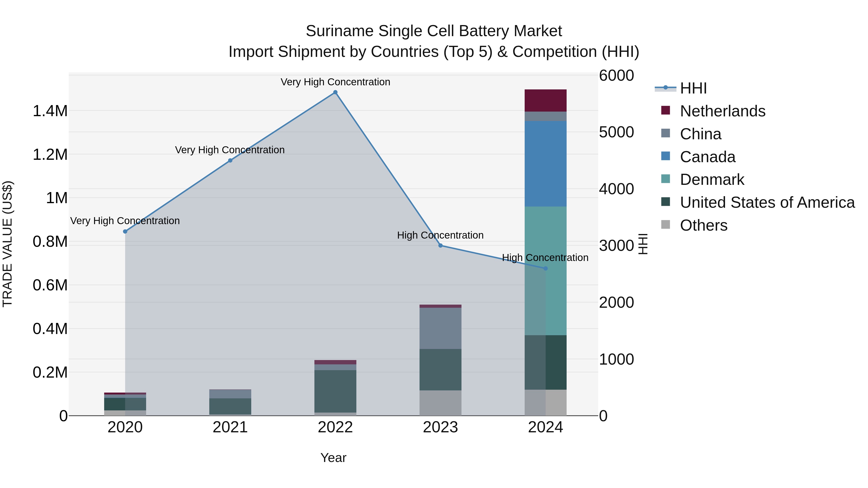The width and height of the screenshot is (868, 488).
Task: Click the Denmark segment in 2024 bar
Action: [x=546, y=271]
